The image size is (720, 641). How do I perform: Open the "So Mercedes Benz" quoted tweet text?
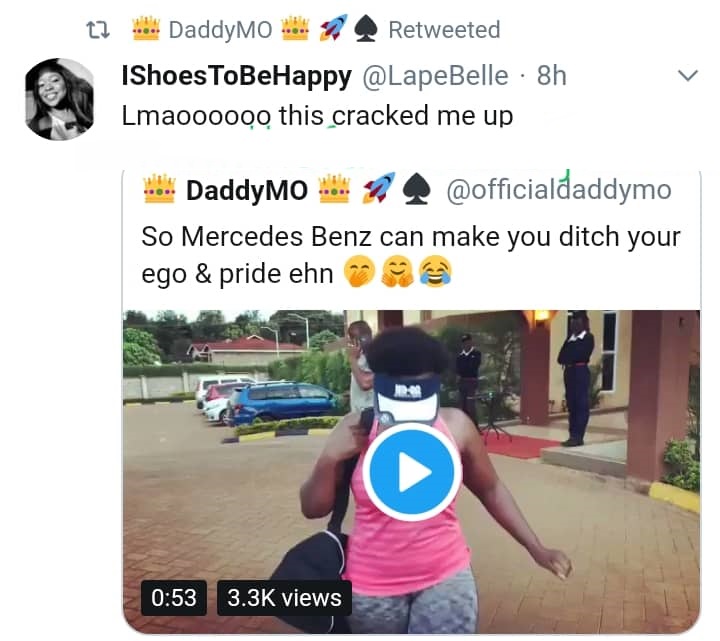411,254
